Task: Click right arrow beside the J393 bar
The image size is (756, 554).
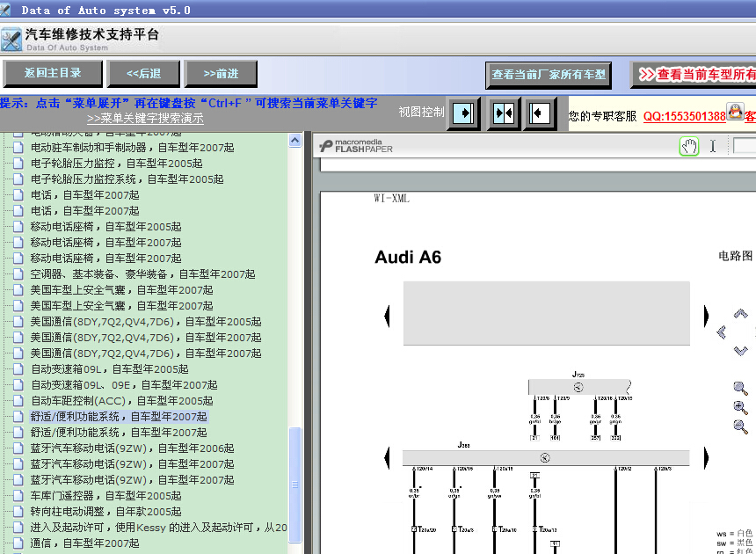Action: coord(707,457)
